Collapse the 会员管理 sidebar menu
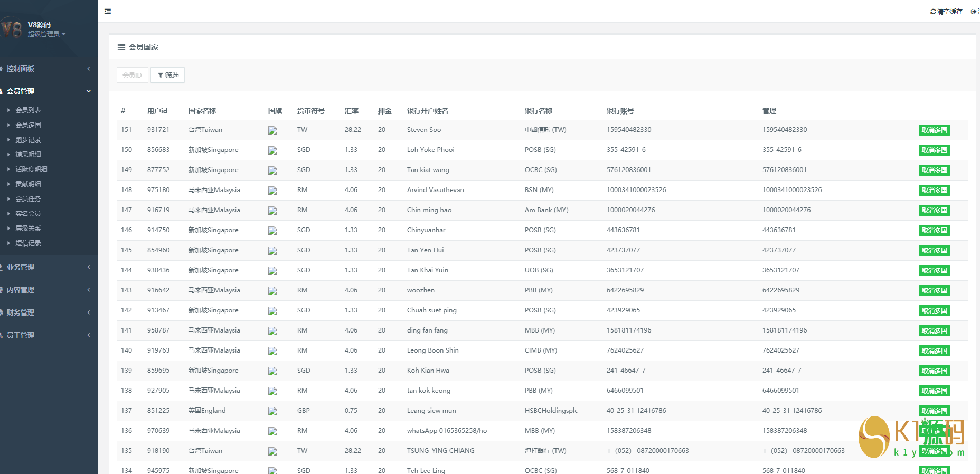 (49, 91)
